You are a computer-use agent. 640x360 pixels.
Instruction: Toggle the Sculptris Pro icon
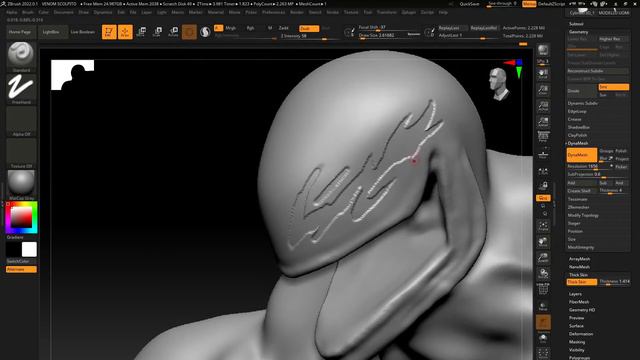[205, 32]
